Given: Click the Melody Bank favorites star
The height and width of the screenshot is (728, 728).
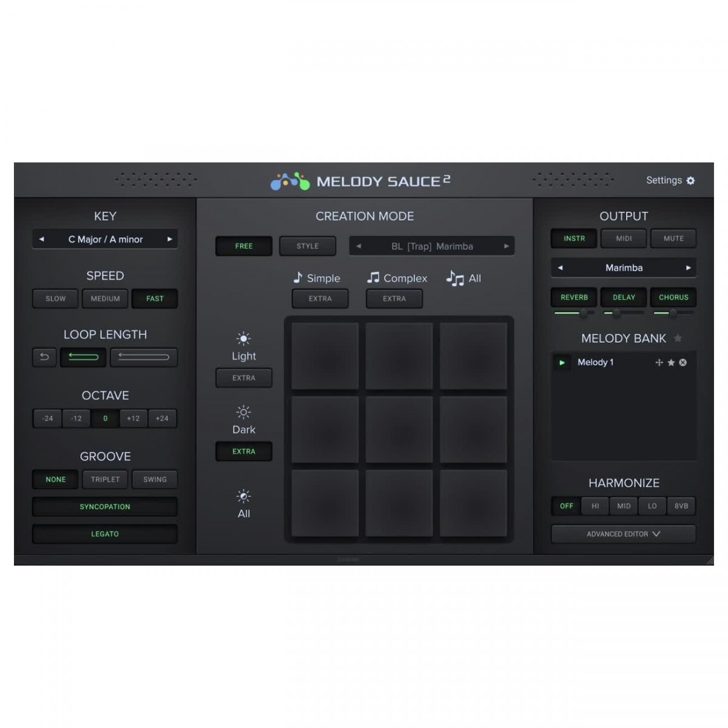Looking at the screenshot, I should (678, 339).
